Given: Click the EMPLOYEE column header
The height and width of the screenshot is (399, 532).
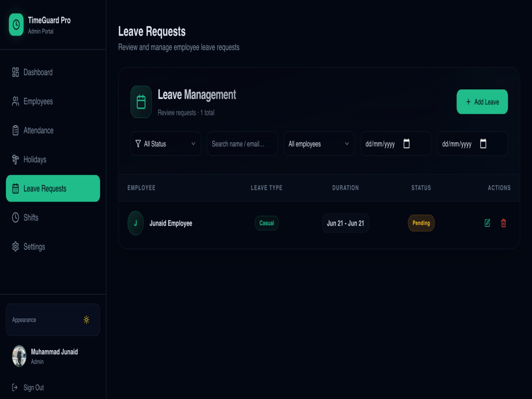Looking at the screenshot, I should click(142, 188).
